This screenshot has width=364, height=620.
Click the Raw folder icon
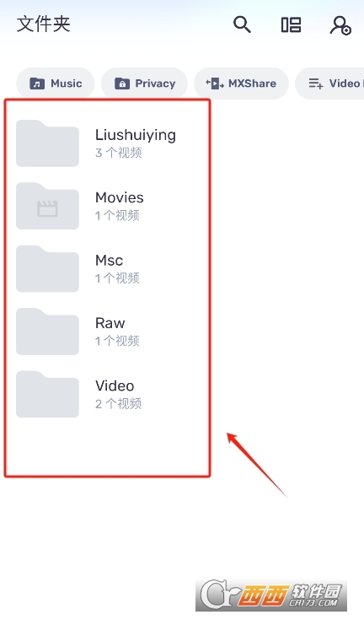click(x=47, y=332)
